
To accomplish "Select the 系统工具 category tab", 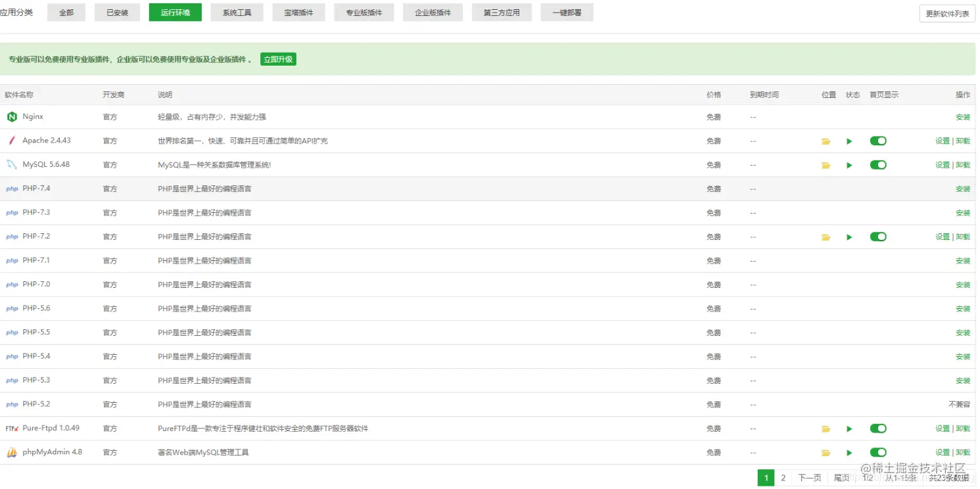I will point(237,12).
